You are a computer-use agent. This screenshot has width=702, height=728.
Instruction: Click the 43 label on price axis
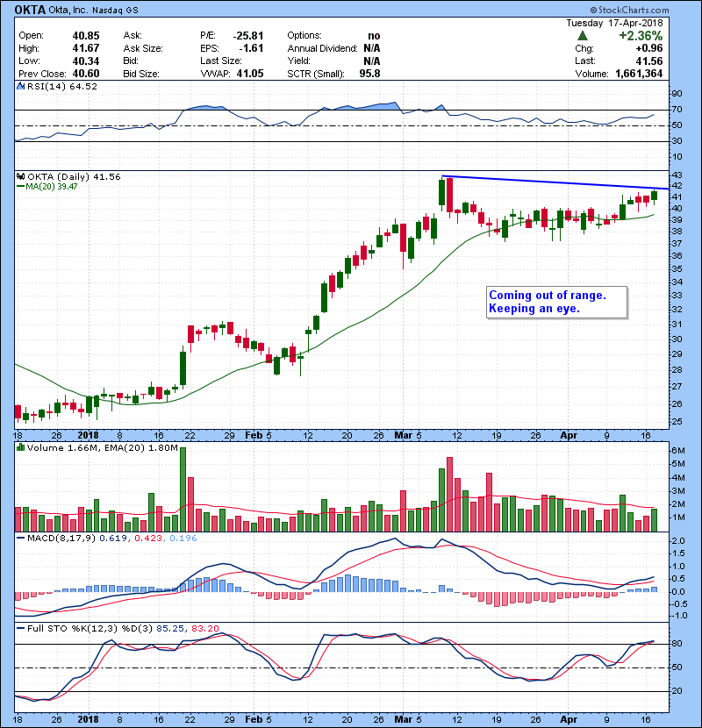(677, 175)
